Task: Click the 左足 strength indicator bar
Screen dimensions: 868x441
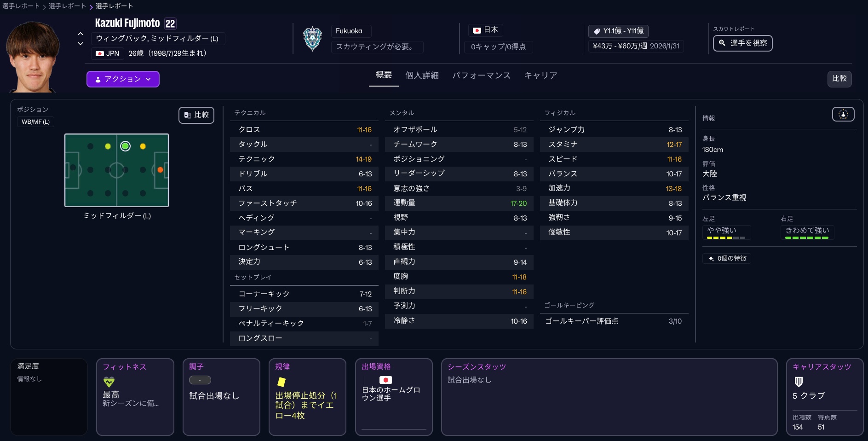Action: tap(725, 238)
